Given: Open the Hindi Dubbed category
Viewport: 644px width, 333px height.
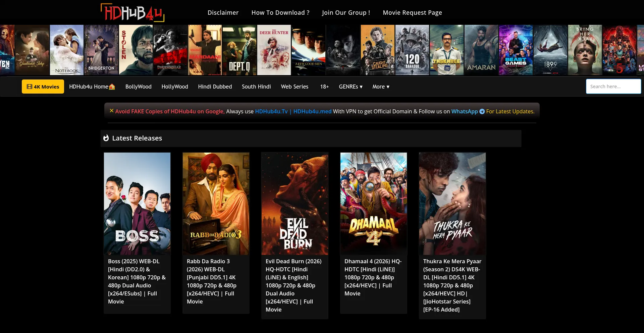Looking at the screenshot, I should click(215, 87).
